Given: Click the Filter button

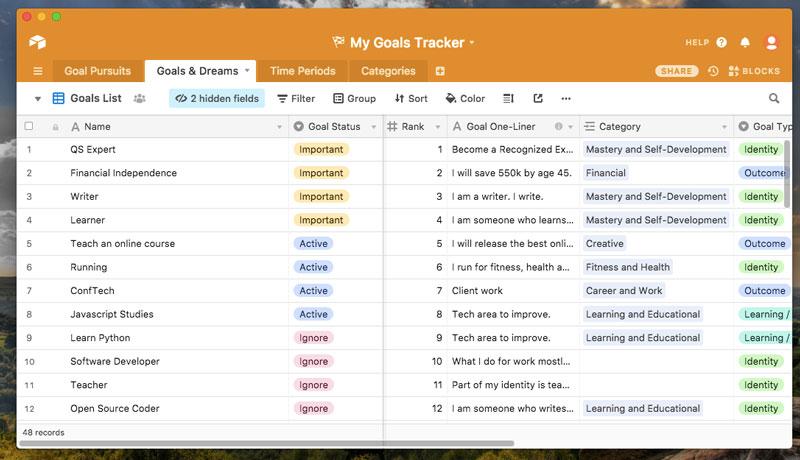Looking at the screenshot, I should coord(296,99).
